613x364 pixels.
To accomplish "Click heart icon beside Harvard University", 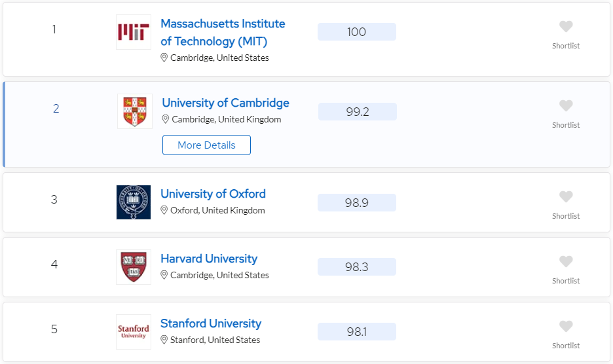I will tap(566, 262).
